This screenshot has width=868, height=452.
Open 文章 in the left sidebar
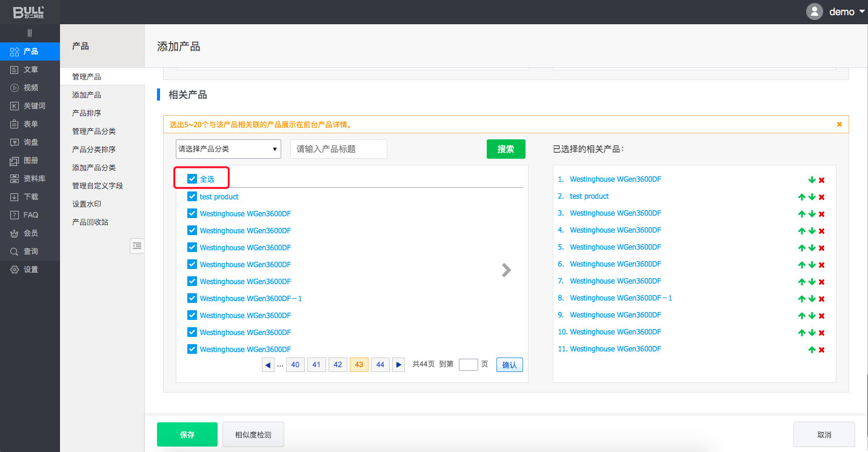[x=30, y=70]
